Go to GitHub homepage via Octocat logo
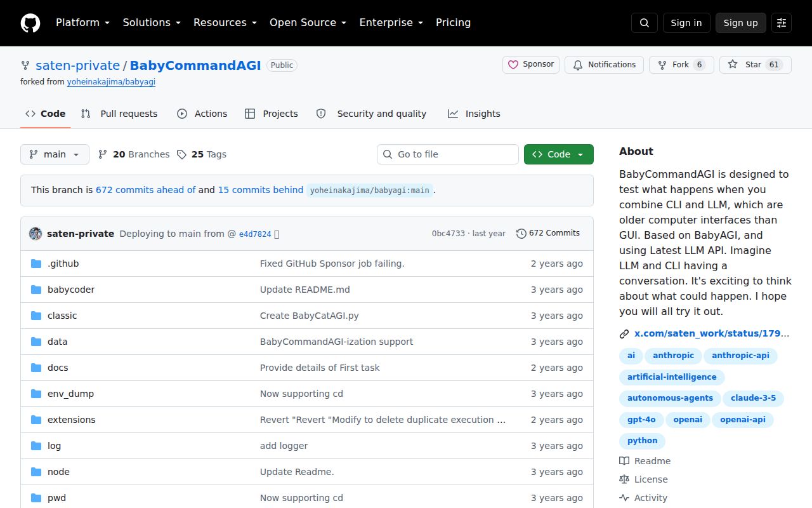This screenshot has height=508, width=812. coord(30,23)
